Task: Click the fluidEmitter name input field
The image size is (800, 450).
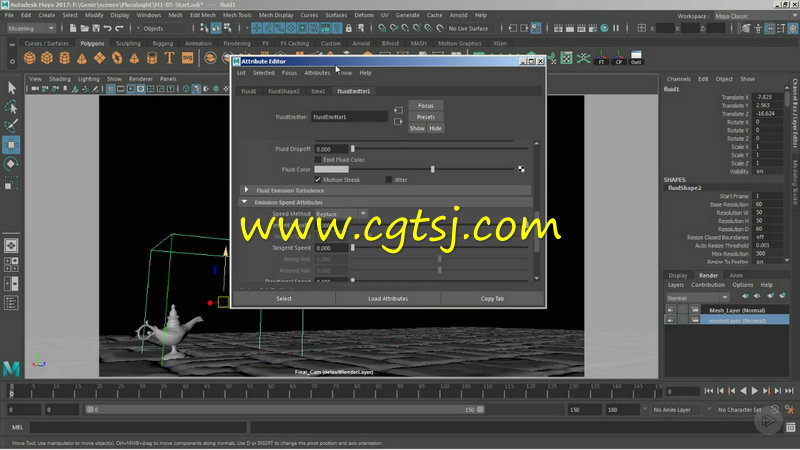Action: (x=349, y=117)
